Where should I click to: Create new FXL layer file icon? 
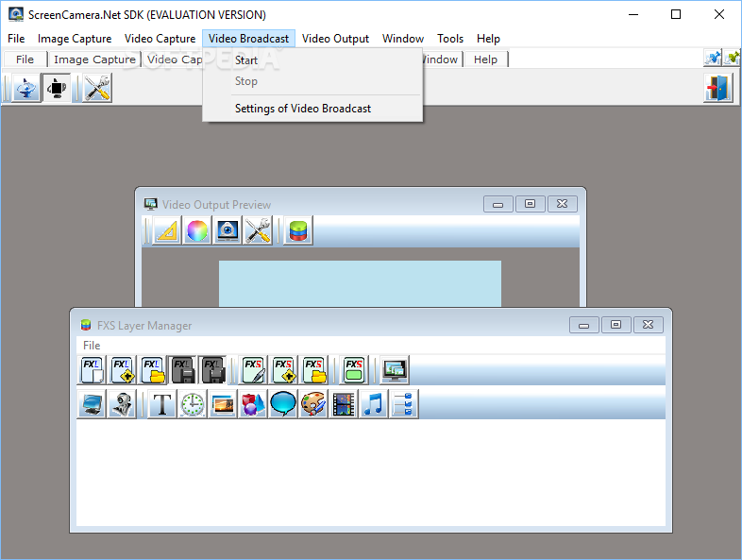coord(93,369)
